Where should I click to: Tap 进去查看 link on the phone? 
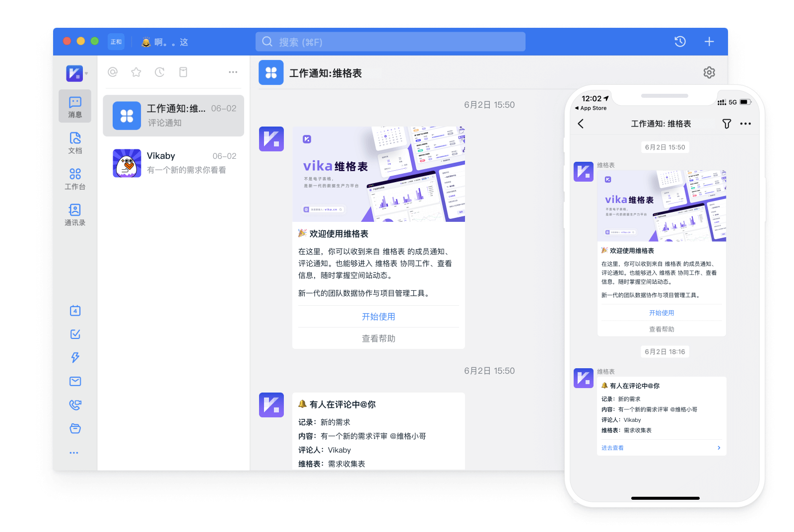(612, 448)
